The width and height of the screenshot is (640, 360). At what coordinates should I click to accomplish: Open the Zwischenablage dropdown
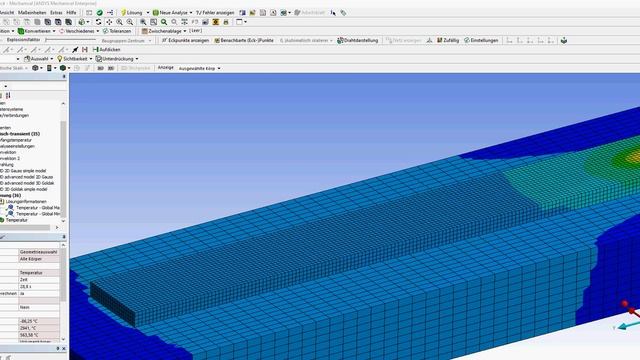(164, 31)
